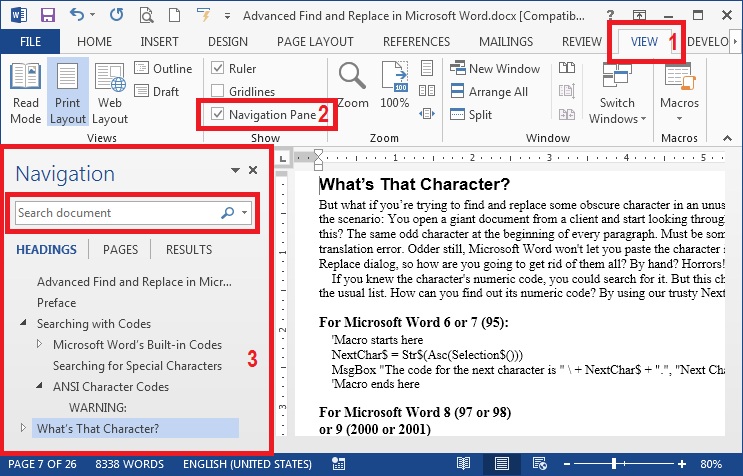This screenshot has height=476, width=743.
Task: Click the macro recording icon in status bar
Action: point(338,464)
